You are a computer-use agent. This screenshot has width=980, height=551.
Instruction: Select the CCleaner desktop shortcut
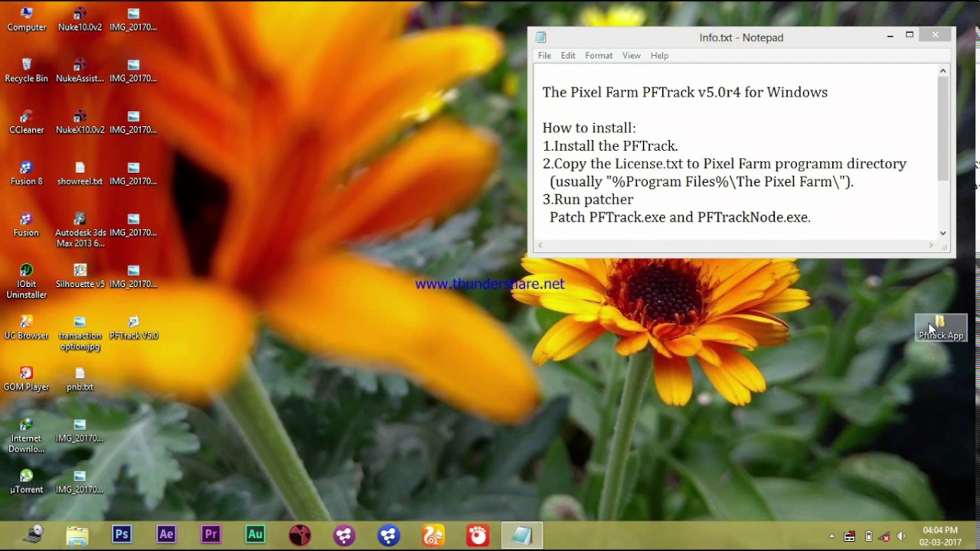click(x=26, y=122)
